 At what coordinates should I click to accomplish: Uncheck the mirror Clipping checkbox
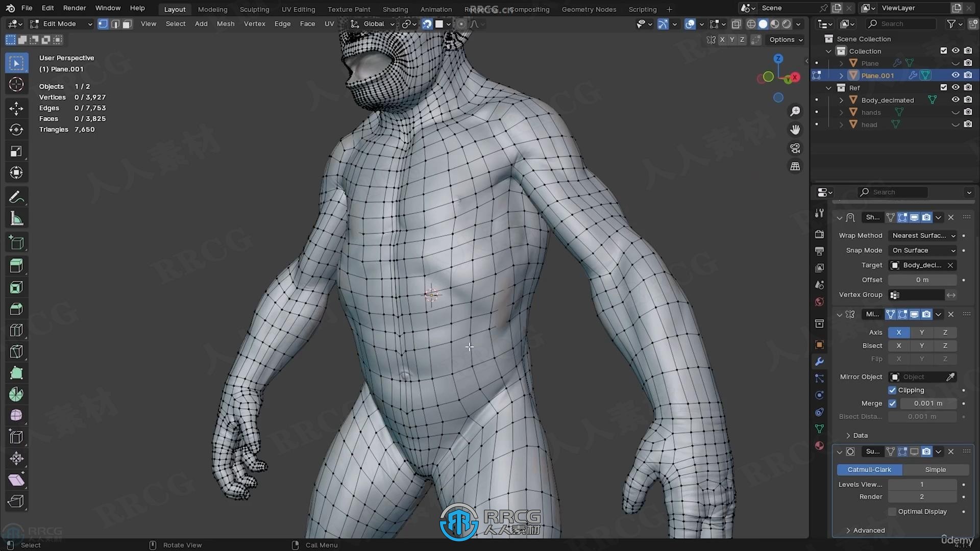892,390
